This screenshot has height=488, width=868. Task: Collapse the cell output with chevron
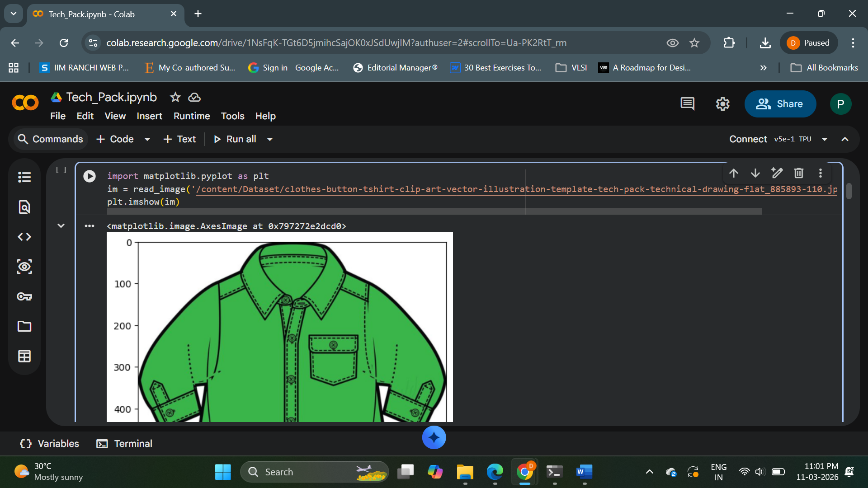(x=61, y=225)
